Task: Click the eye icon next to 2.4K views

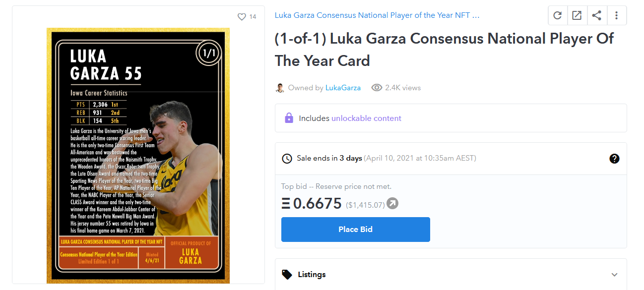Action: 377,88
